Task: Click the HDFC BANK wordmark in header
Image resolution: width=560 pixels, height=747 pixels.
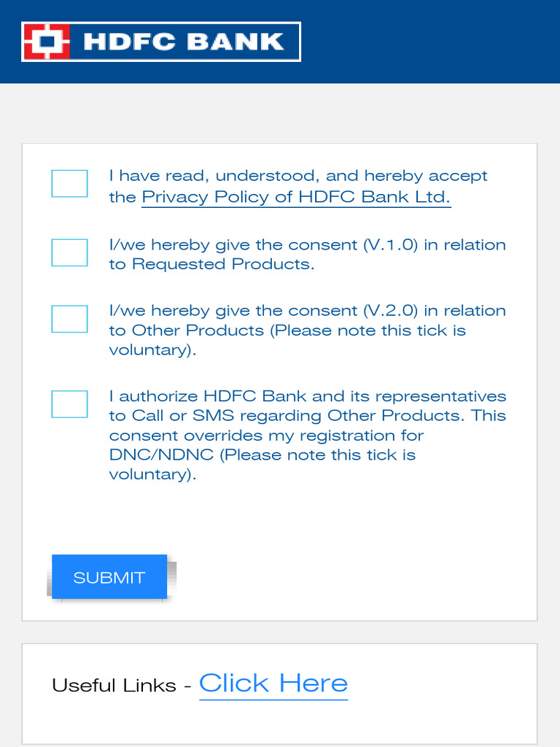Action: (x=184, y=42)
